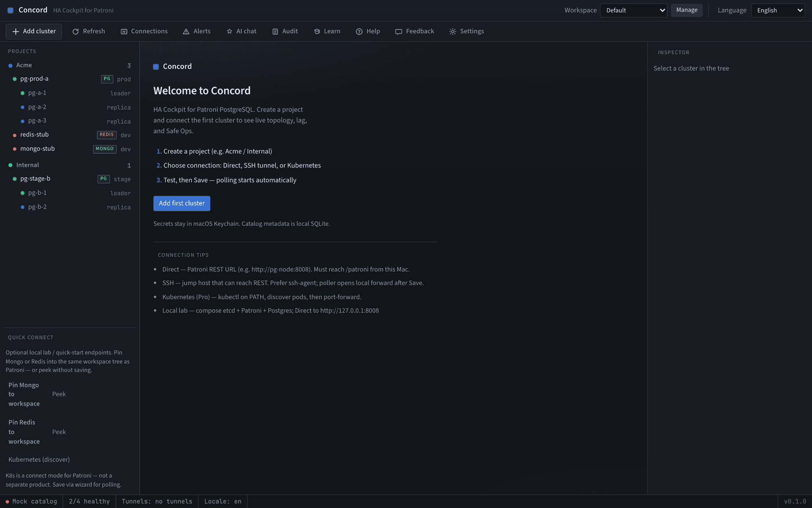Click the Settings toolbar label
This screenshot has height=508, width=812.
point(472,31)
